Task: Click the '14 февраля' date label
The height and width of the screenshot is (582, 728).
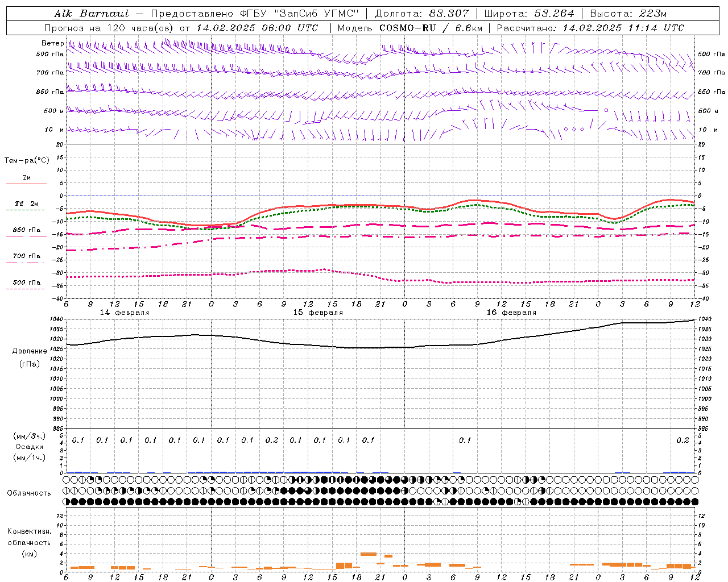Action: 125,313
